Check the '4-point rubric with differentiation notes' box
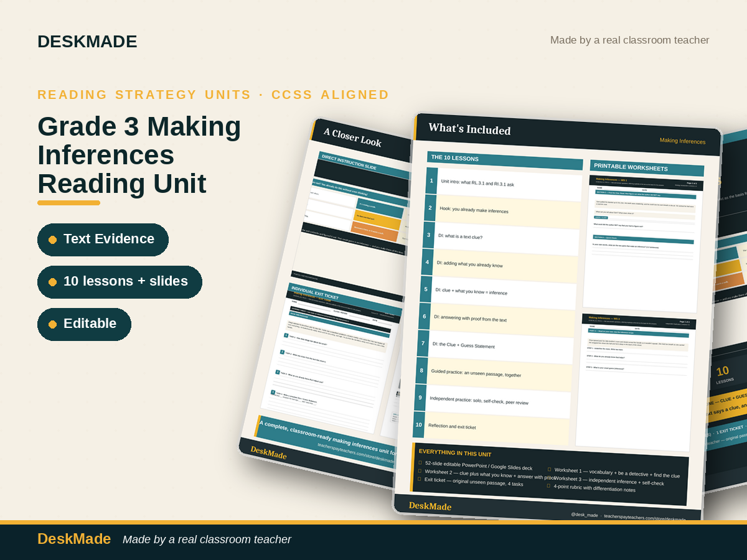Screen dimensions: 747x560 [548, 485]
